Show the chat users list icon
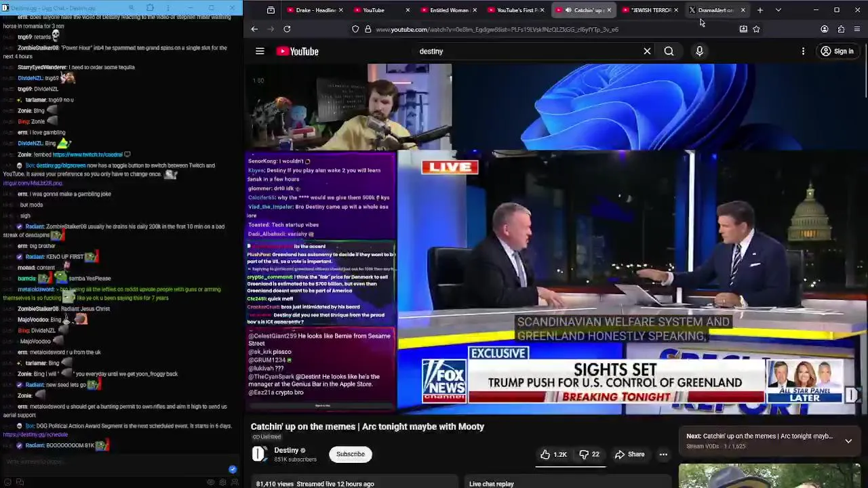 (234, 482)
